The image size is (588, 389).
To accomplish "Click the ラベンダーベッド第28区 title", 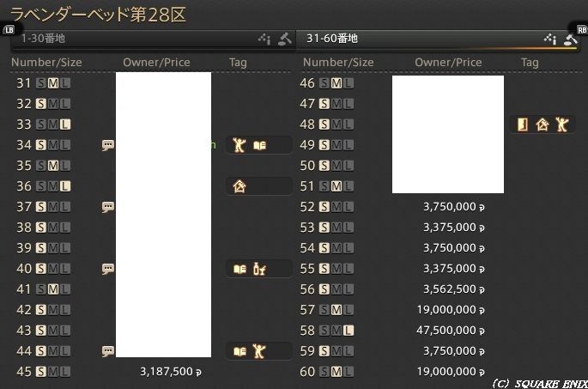I will (x=98, y=15).
